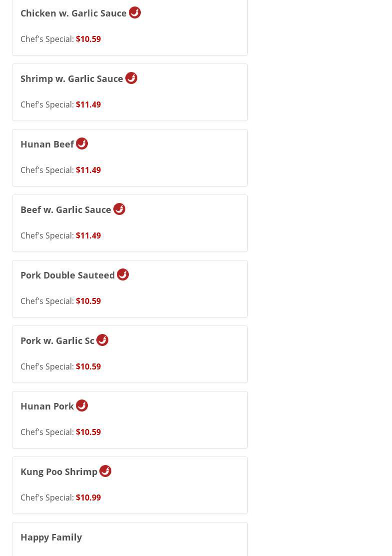The width and height of the screenshot is (392, 556).
Task: Click spicy icon next to Kung Poo Shrimp
Action: click(x=105, y=471)
